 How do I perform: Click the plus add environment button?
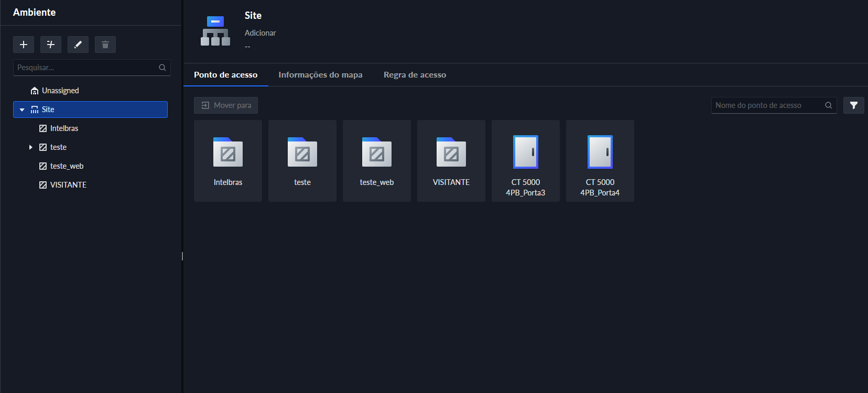pyautogui.click(x=24, y=45)
